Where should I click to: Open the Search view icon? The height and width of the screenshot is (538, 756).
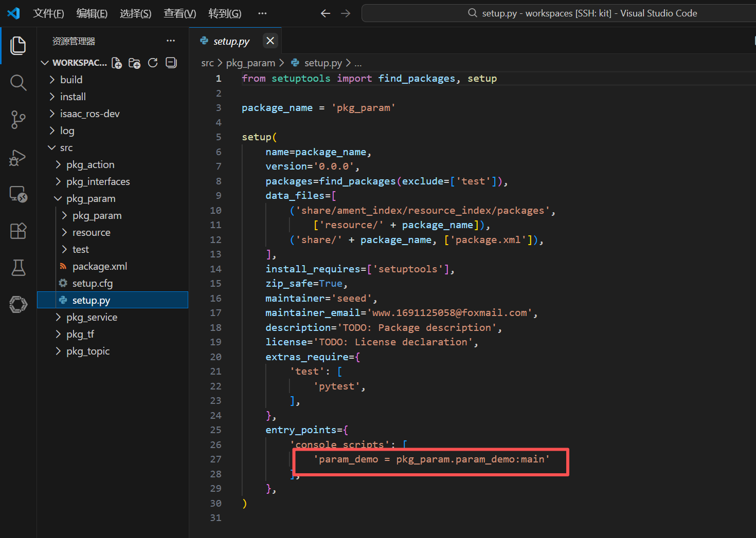coord(18,82)
